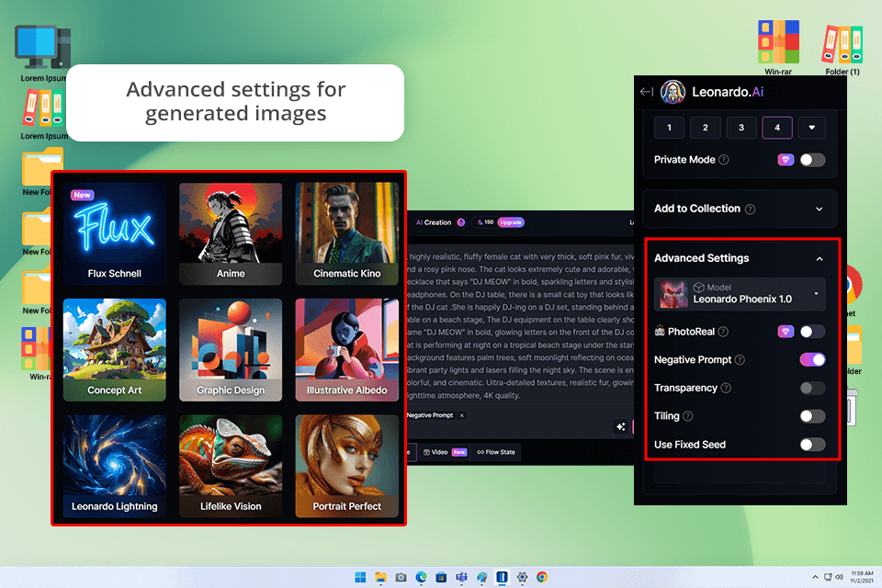
Task: Choose the Lifelike Vision preset
Action: pos(231,466)
